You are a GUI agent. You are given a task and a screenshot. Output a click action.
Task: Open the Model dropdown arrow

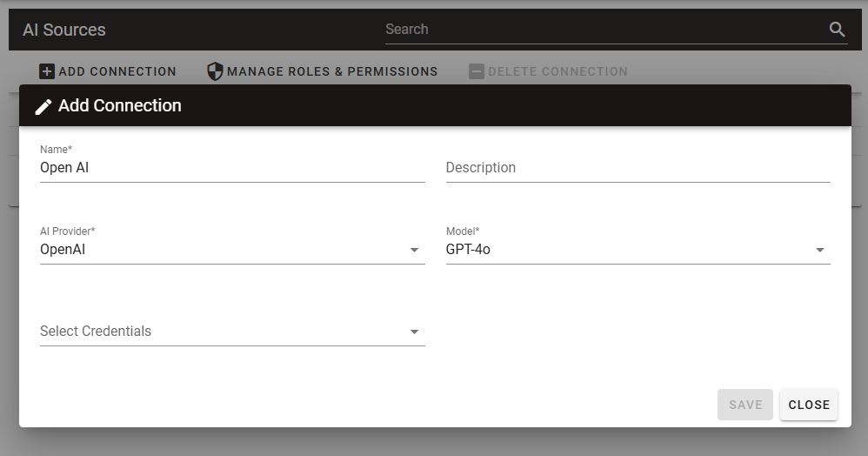[819, 251]
